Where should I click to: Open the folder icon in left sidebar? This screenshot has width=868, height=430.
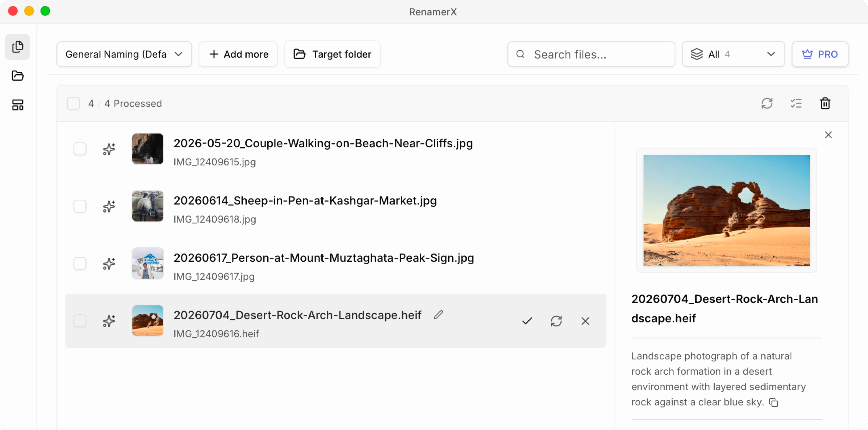point(18,76)
